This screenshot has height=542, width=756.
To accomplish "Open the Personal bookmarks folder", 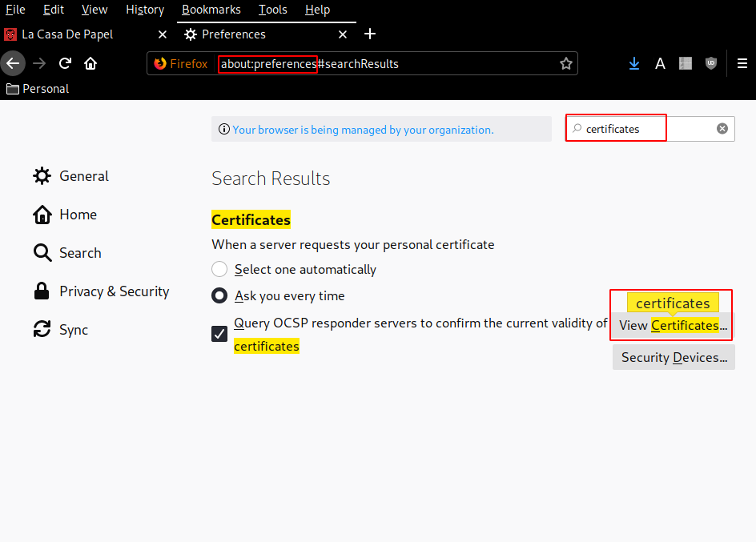I will pyautogui.click(x=38, y=89).
